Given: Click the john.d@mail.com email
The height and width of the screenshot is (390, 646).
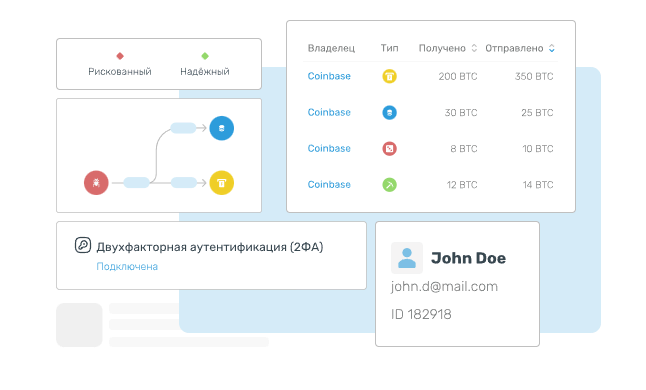Looking at the screenshot, I should point(444,286).
